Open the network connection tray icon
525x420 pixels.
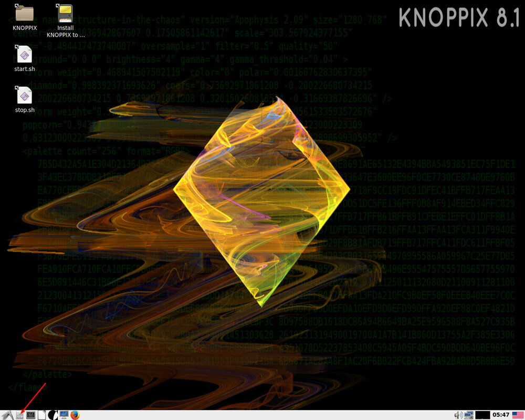469,415
